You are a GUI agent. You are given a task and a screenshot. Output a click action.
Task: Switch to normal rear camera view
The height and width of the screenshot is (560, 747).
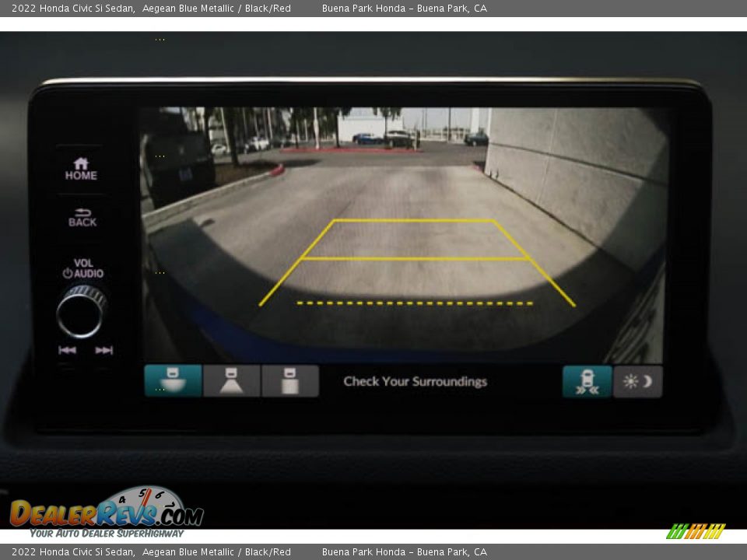[232, 381]
